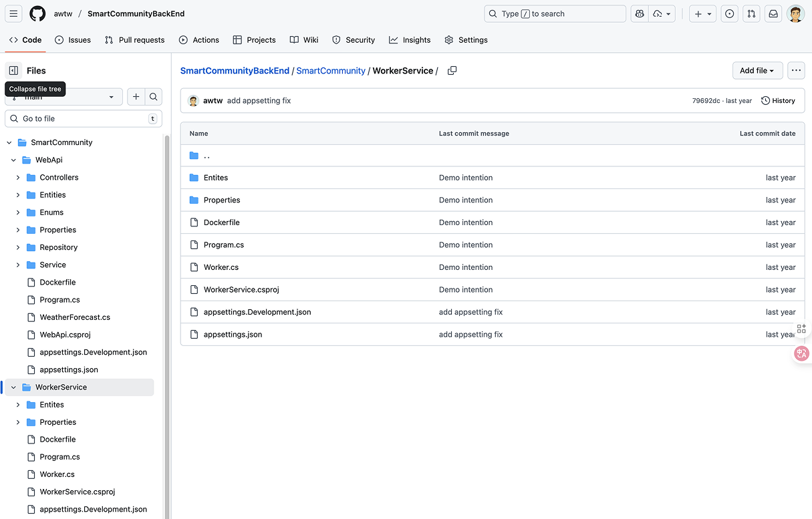Open GitHub Copilot menu in the header
812x519 pixels.
coord(638,13)
